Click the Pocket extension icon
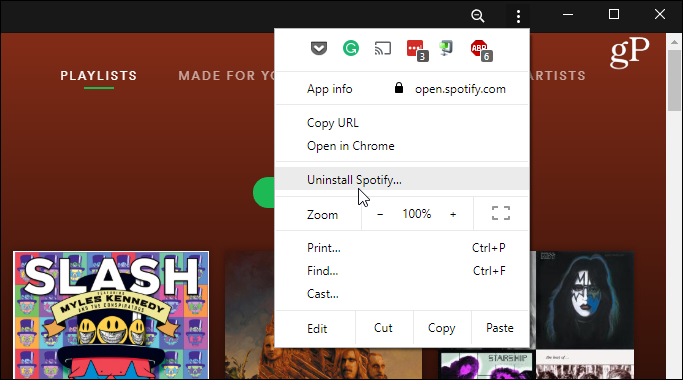 click(319, 48)
